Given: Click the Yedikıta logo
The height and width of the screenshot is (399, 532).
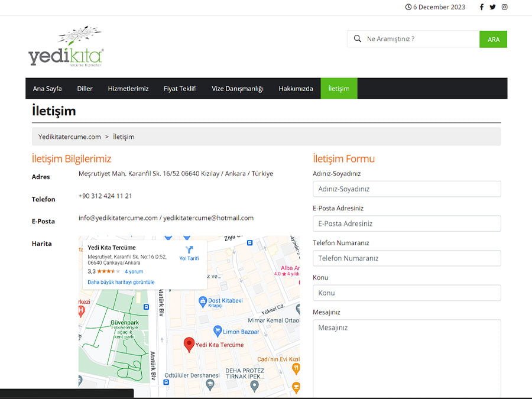Looking at the screenshot, I should (66, 46).
